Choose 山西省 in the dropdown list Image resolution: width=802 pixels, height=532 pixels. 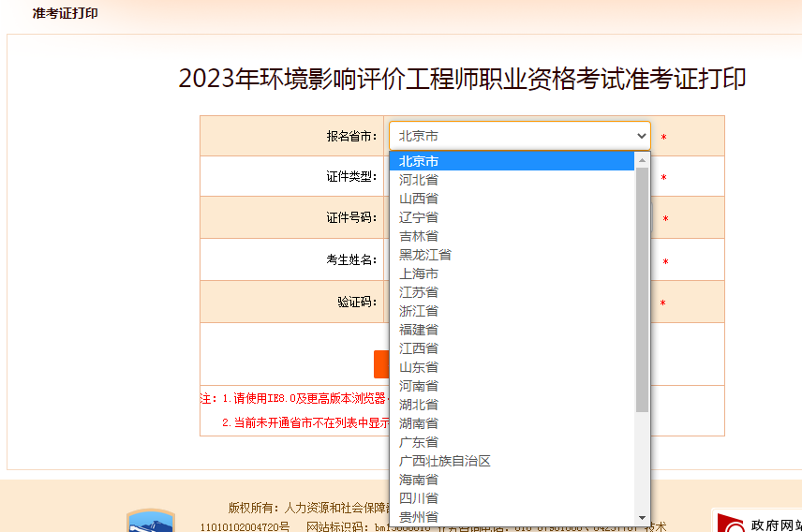pos(512,199)
